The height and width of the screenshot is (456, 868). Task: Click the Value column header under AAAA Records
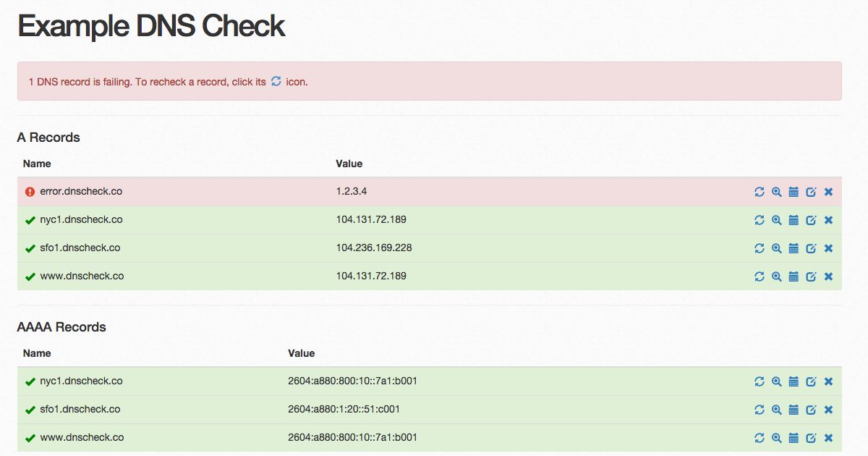point(302,353)
